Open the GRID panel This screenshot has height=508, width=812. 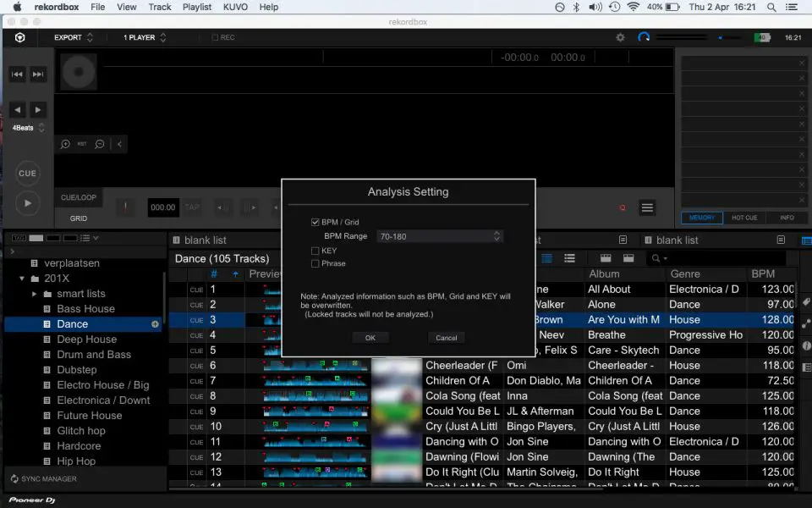78,218
